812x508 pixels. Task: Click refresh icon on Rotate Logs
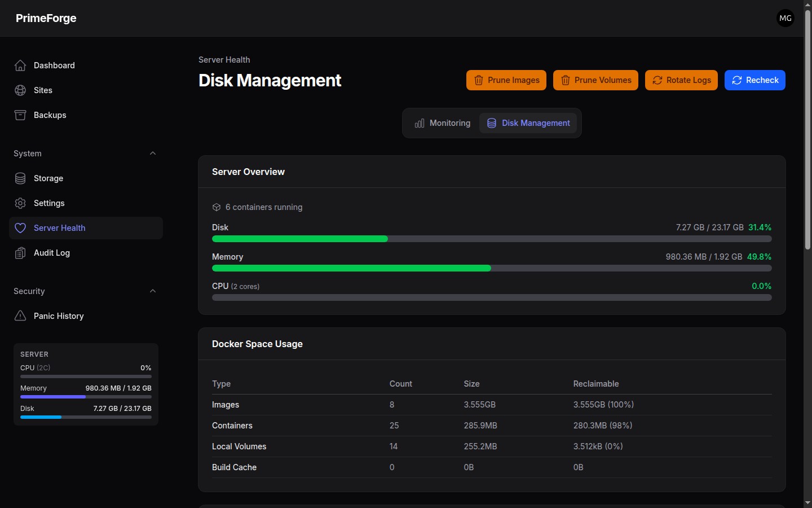[x=657, y=80]
